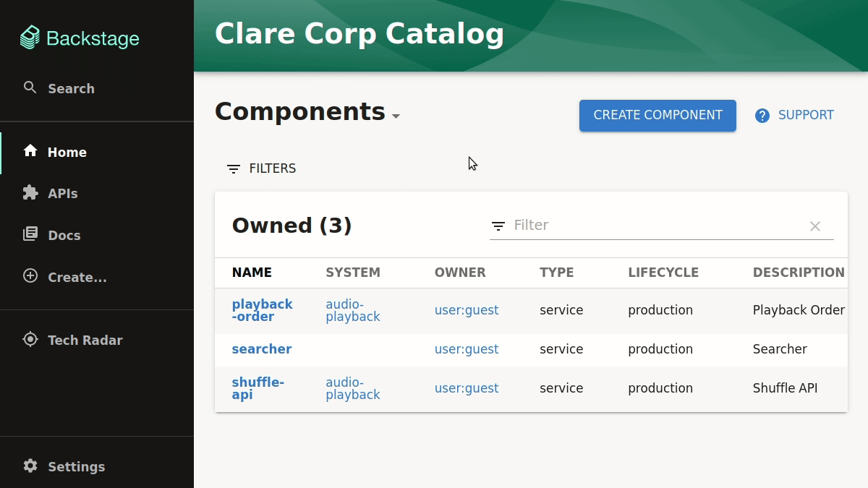Screen dimensions: 868x488
Task: Open the searcher component link
Action: [261, 349]
